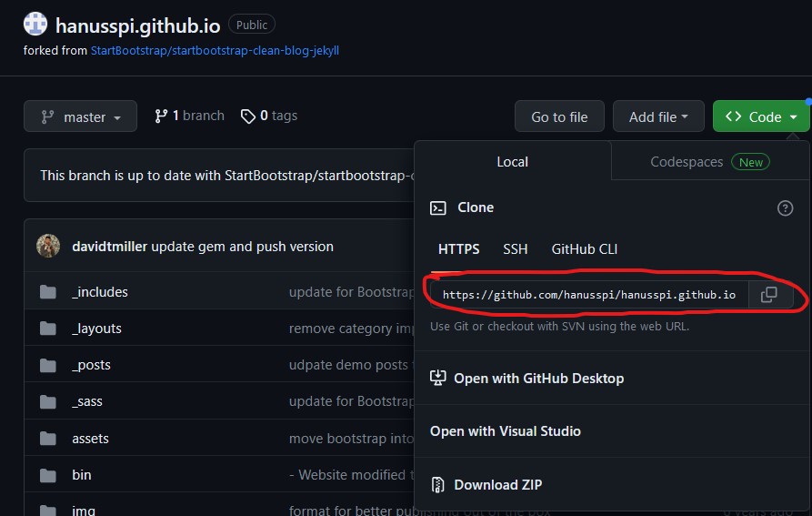Open the _layouts folder
Screen dimensions: 812x516
pos(96,329)
